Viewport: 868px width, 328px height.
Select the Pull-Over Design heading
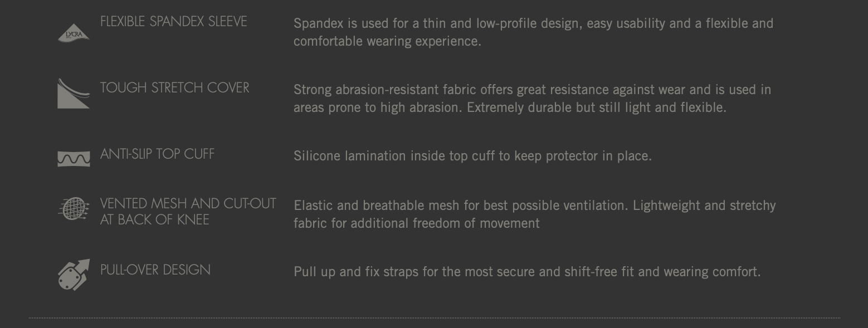[x=155, y=270]
